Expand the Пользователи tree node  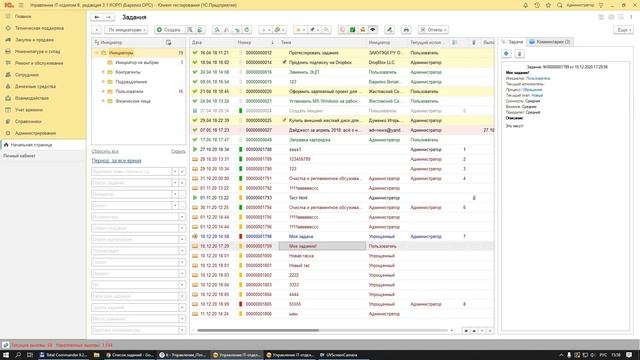103,91
